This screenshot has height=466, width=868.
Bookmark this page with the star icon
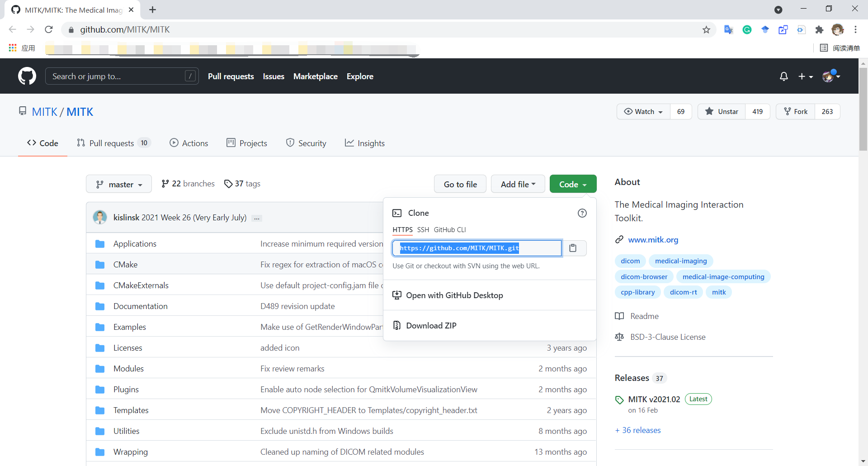pos(706,30)
